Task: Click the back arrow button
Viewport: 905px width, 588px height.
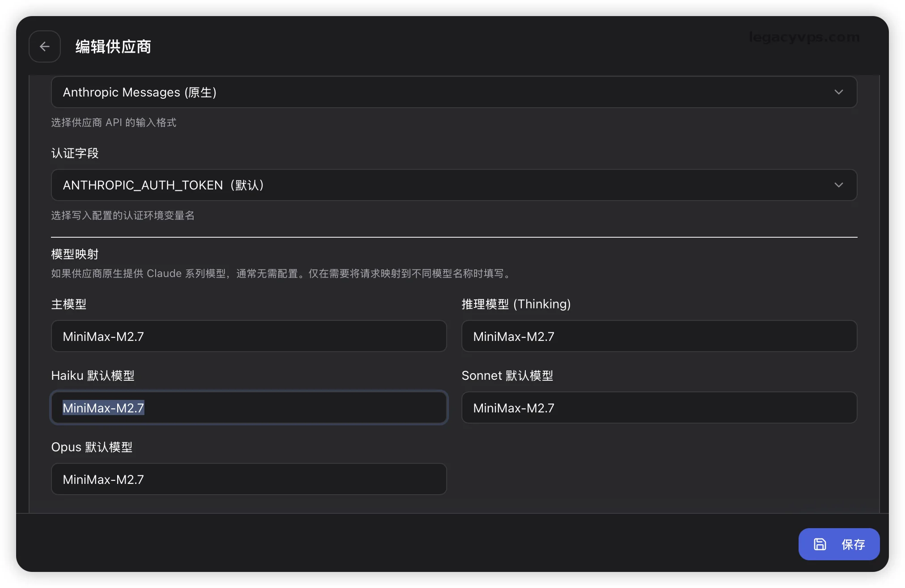Action: tap(45, 46)
